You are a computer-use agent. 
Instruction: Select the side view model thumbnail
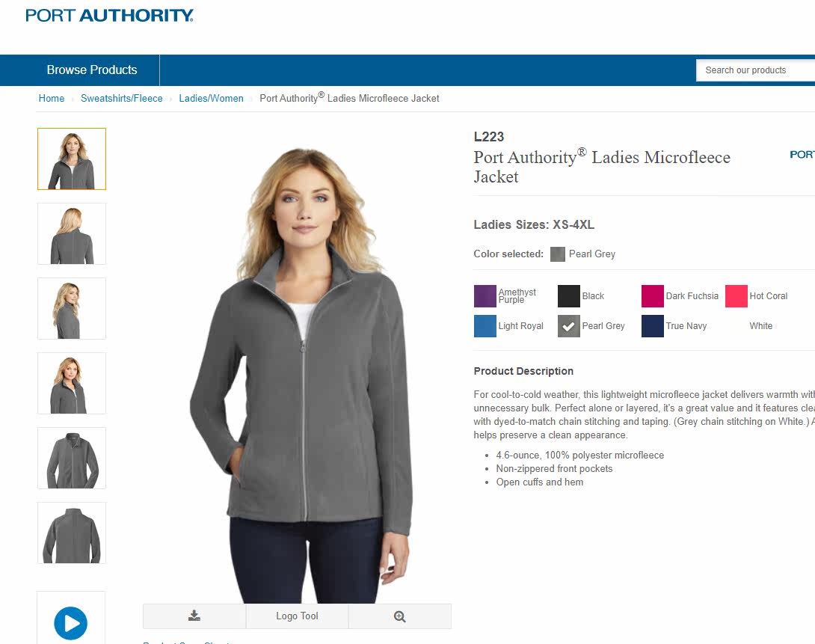72,309
